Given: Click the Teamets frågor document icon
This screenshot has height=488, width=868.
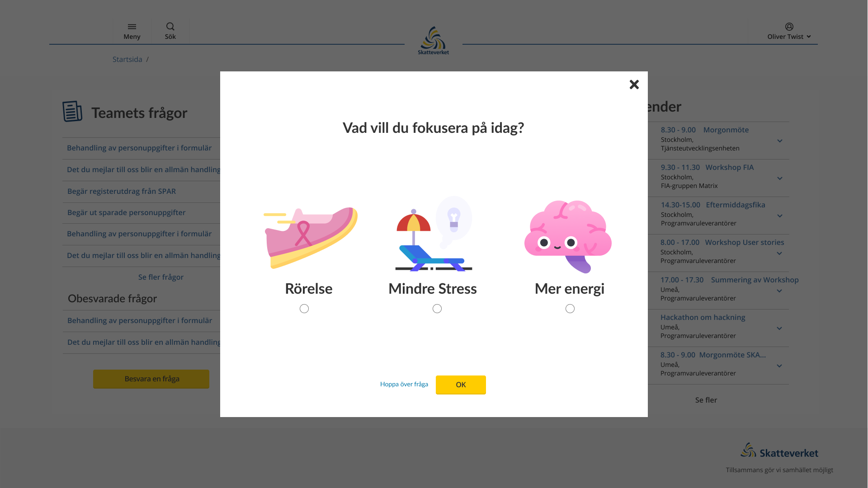Looking at the screenshot, I should [72, 111].
